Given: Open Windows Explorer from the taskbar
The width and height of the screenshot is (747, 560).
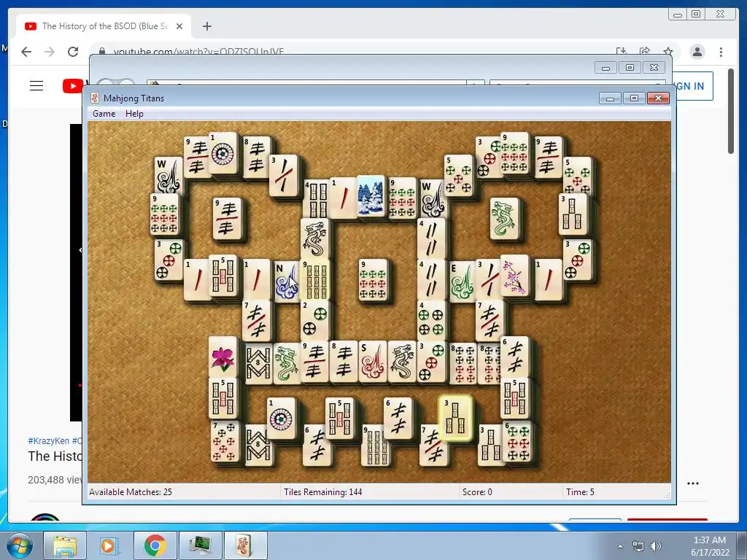Looking at the screenshot, I should [x=65, y=545].
